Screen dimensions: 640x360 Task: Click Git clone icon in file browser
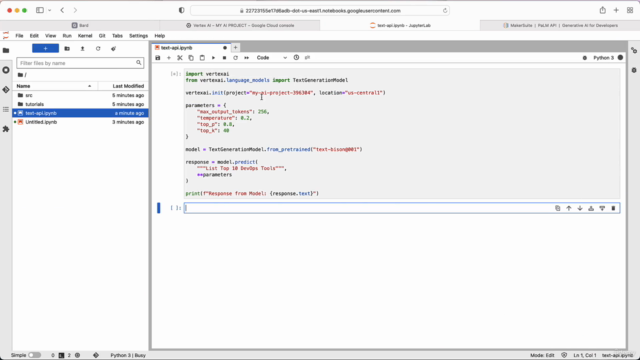pos(113,49)
